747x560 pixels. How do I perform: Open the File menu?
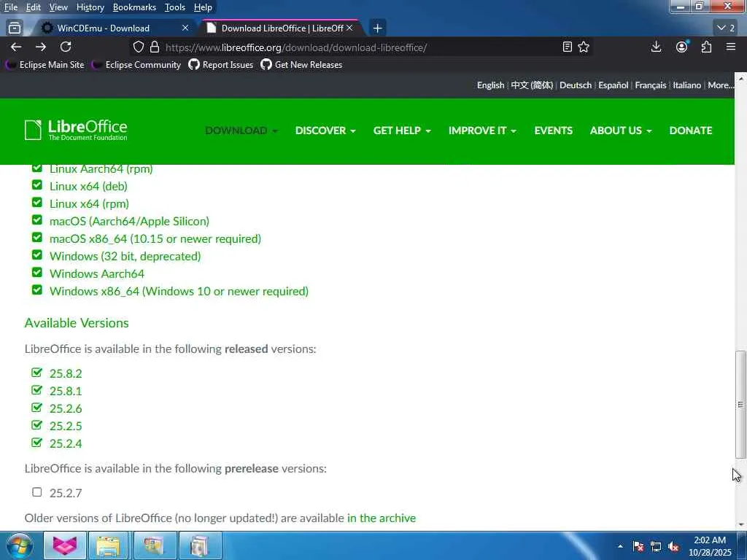(x=10, y=7)
